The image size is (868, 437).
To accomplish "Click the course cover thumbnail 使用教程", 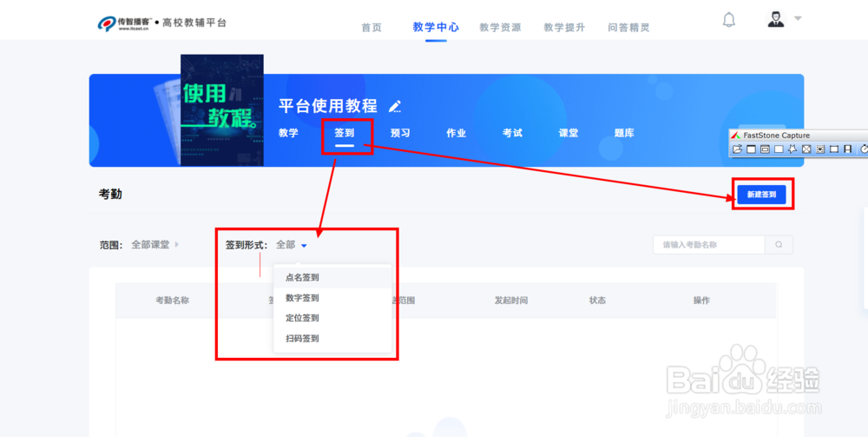I will coord(222,110).
